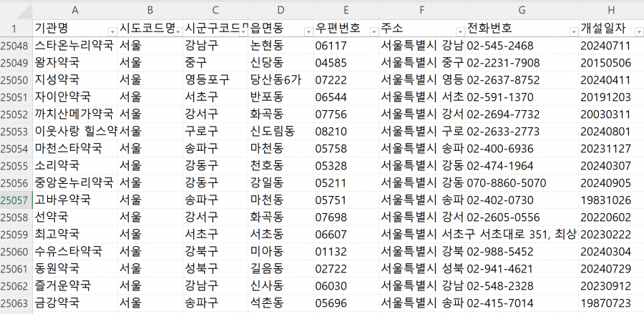Viewport: 644px width, 314px height.
Task: Select cell containing 고바우약국
Action: coord(74,200)
